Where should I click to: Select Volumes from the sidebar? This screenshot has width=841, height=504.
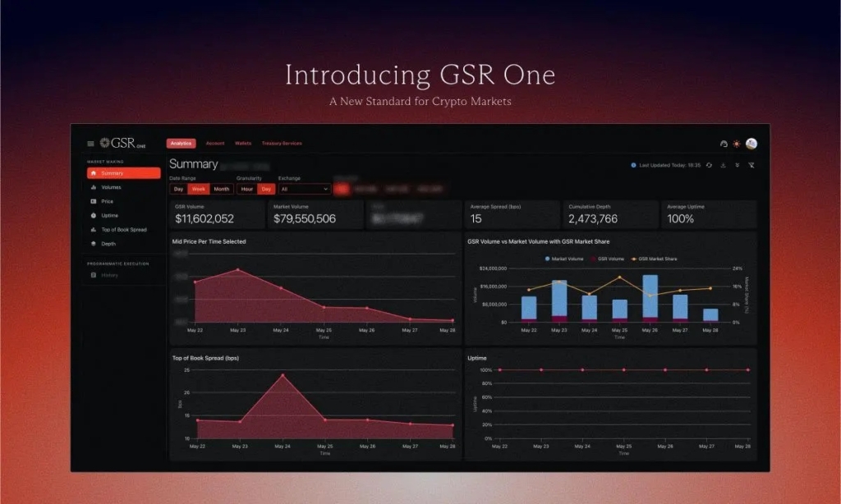111,187
